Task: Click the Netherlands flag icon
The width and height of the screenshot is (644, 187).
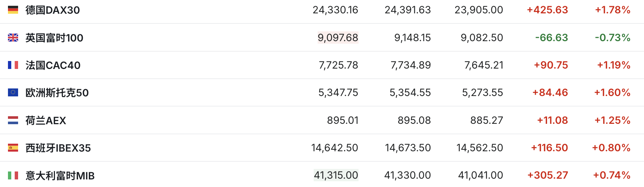Action: 13,120
